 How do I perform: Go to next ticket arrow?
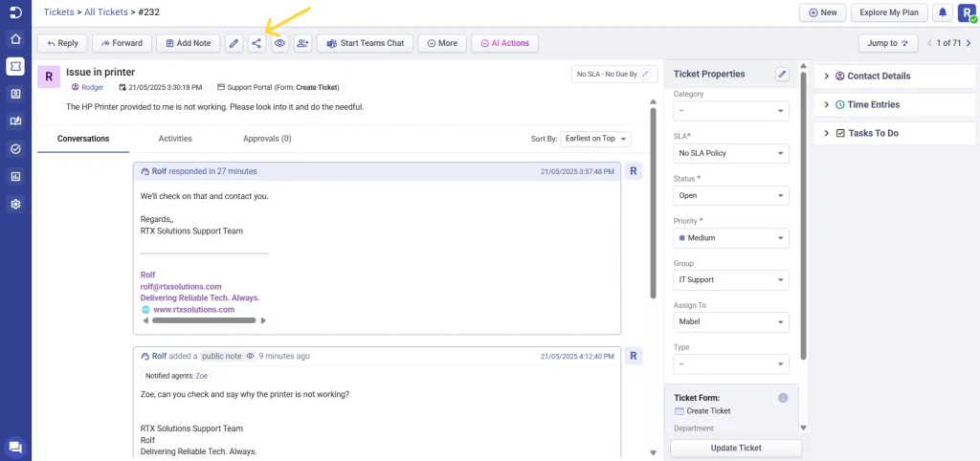pyautogui.click(x=969, y=44)
